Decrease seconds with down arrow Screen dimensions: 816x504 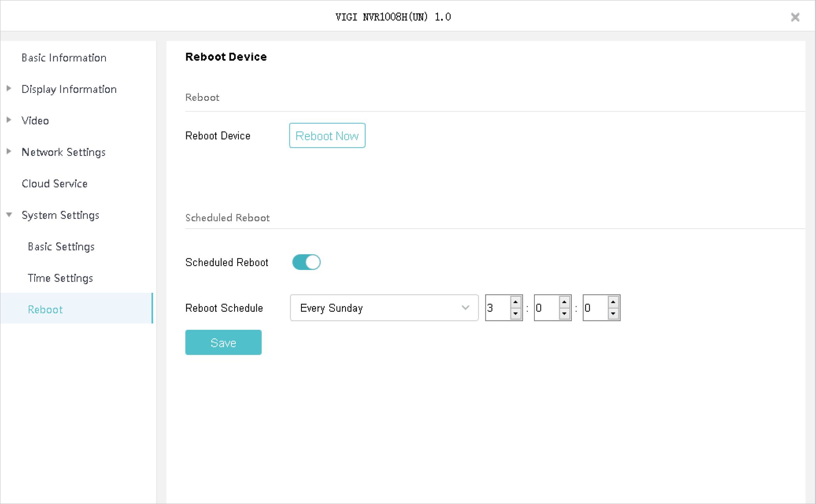click(613, 313)
